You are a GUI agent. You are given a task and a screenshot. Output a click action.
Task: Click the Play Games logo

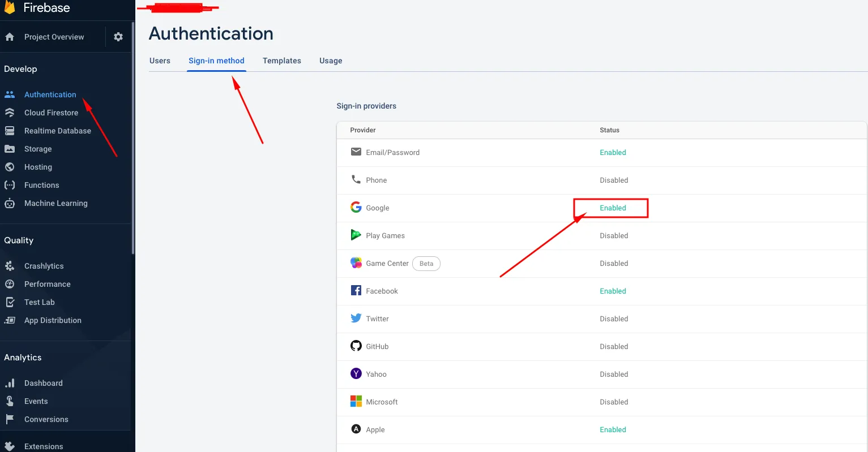pyautogui.click(x=356, y=235)
